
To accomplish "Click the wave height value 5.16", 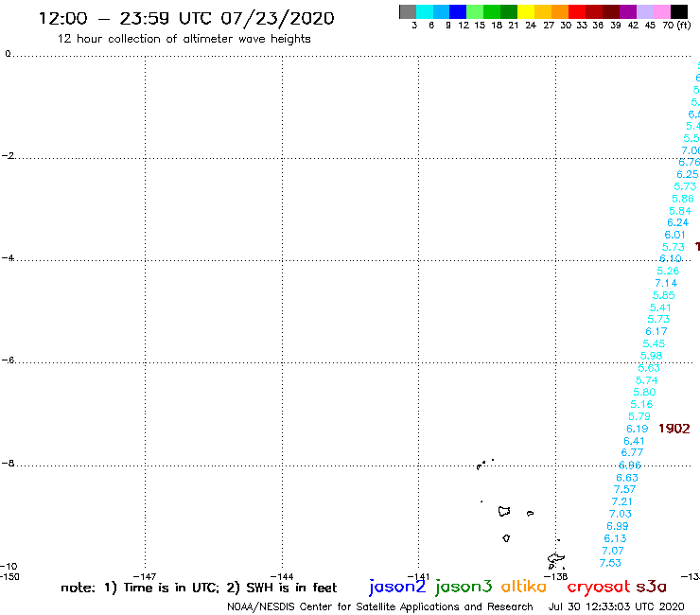I will 641,405.
